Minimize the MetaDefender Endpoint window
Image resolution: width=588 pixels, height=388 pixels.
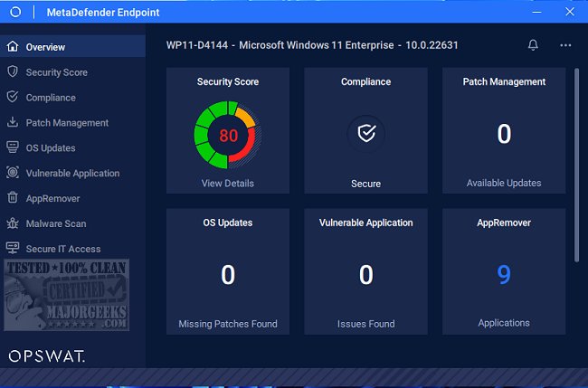(x=536, y=12)
